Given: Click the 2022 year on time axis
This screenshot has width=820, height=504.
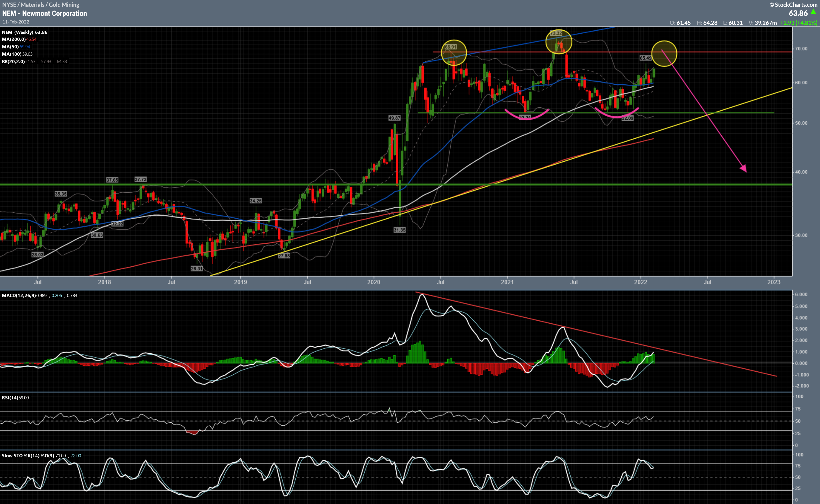Looking at the screenshot, I should coord(640,282).
